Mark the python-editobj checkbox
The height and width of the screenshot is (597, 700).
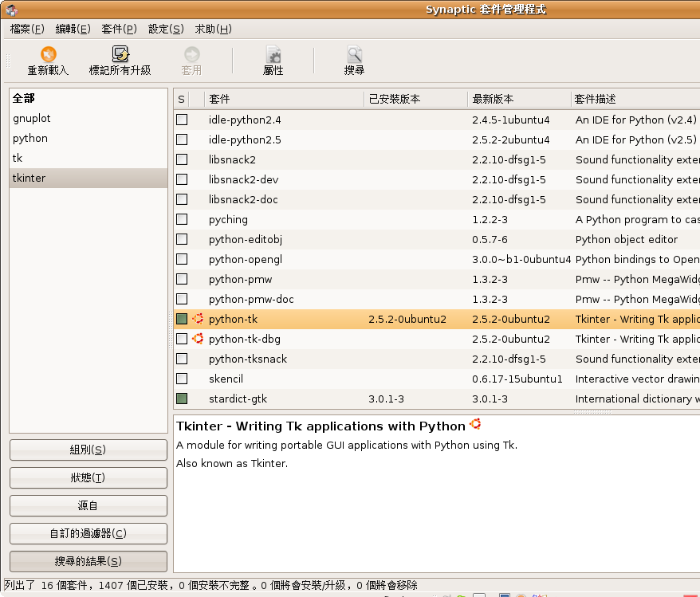182,239
